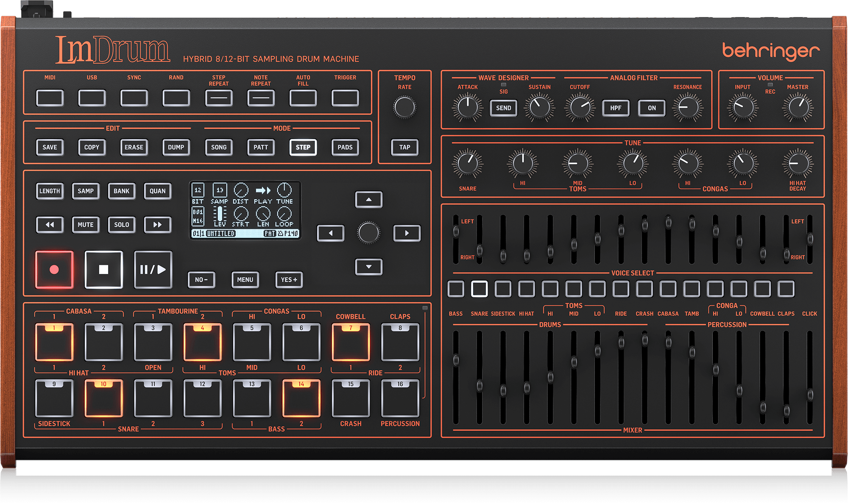This screenshot has height=504, width=848.
Task: Toggle the Auto Fill button
Action: pos(303,98)
